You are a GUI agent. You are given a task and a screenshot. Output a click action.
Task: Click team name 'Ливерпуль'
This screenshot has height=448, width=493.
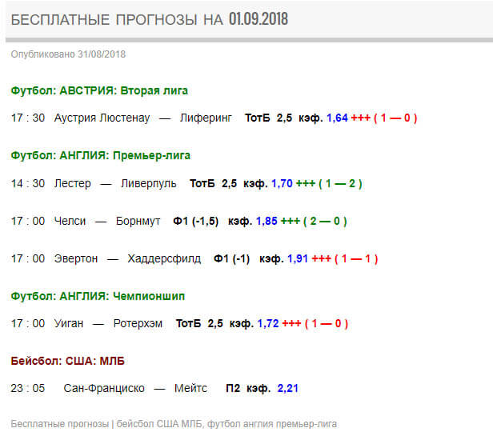148,184
